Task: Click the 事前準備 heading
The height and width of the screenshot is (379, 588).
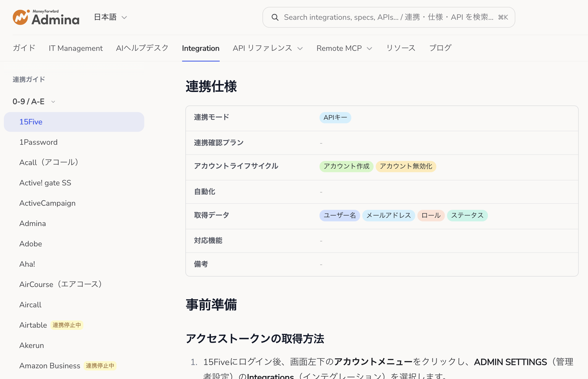Action: [x=211, y=305]
